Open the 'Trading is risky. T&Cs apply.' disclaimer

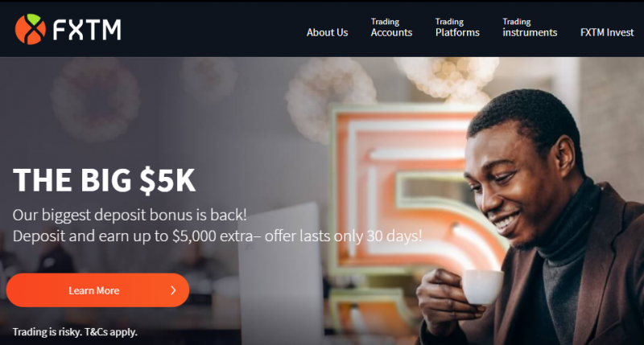coord(75,332)
